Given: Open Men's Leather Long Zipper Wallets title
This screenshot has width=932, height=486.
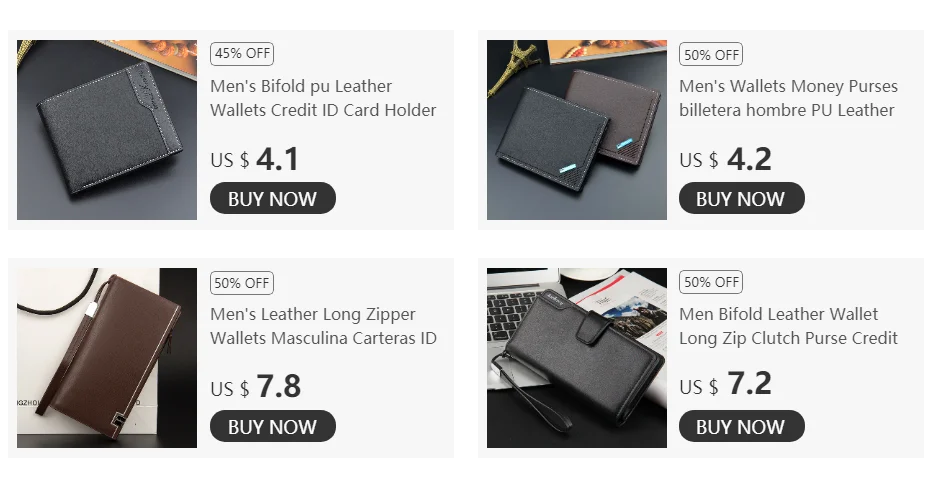Looking at the screenshot, I should (323, 326).
